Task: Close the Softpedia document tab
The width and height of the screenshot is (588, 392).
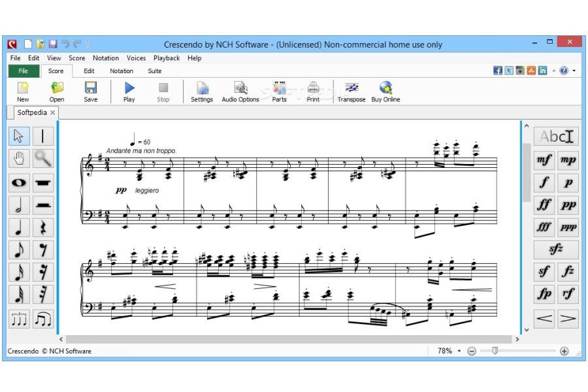Action: tap(53, 112)
